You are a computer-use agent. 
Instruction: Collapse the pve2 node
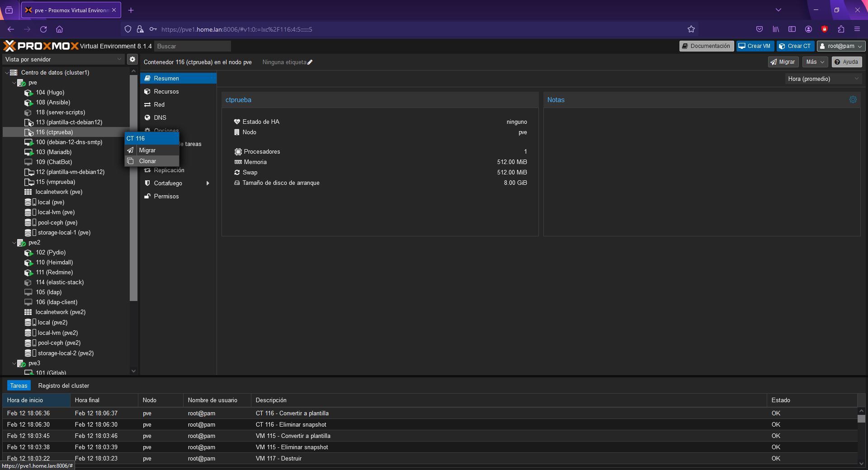click(14, 243)
